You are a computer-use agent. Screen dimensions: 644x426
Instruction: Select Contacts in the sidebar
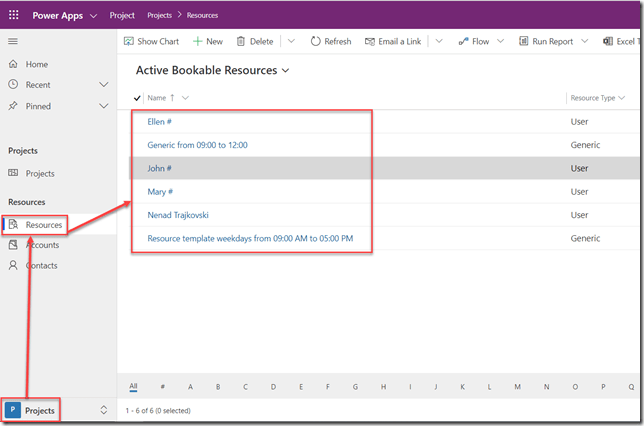[x=41, y=265]
